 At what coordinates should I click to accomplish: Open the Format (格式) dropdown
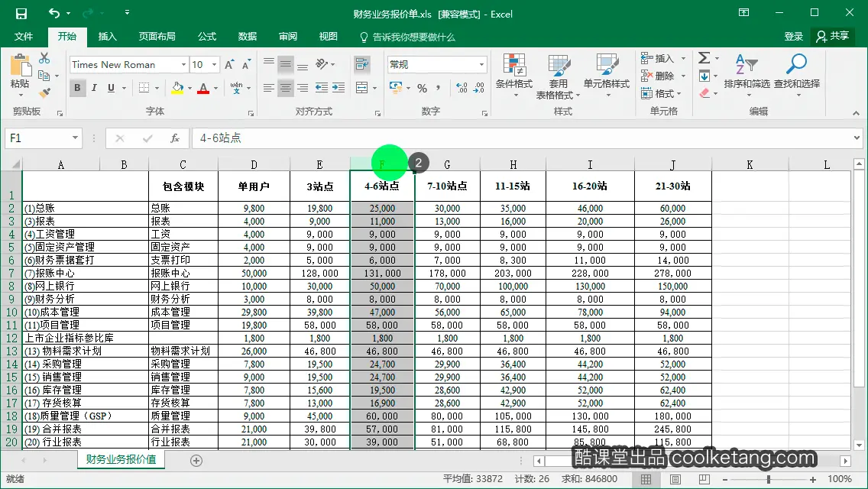(x=662, y=93)
